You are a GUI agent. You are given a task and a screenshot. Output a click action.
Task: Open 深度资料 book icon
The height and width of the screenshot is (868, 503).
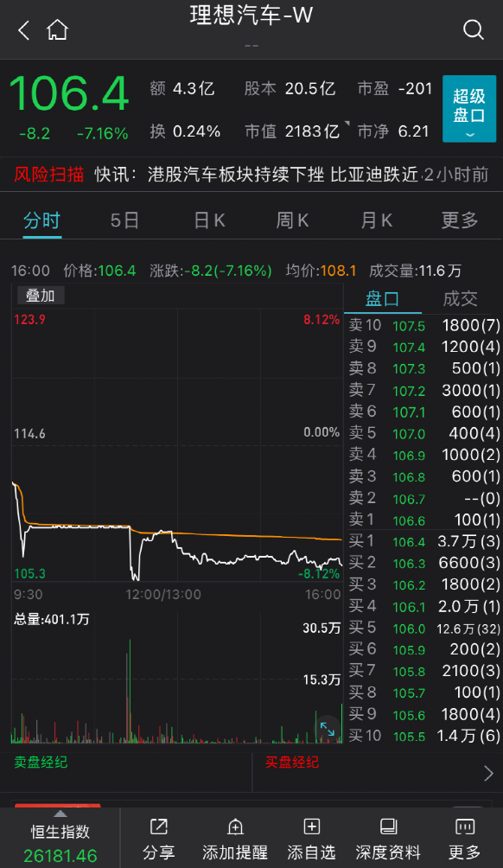click(x=388, y=827)
